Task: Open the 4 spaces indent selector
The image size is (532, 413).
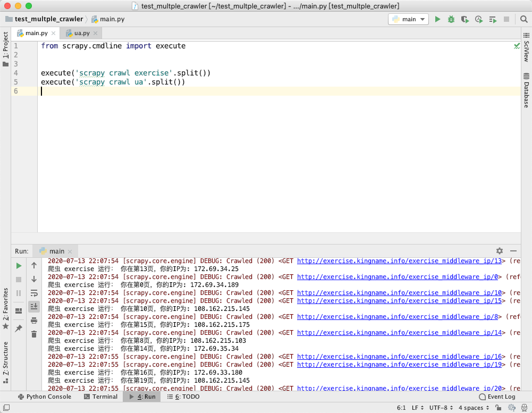Action: [x=474, y=408]
